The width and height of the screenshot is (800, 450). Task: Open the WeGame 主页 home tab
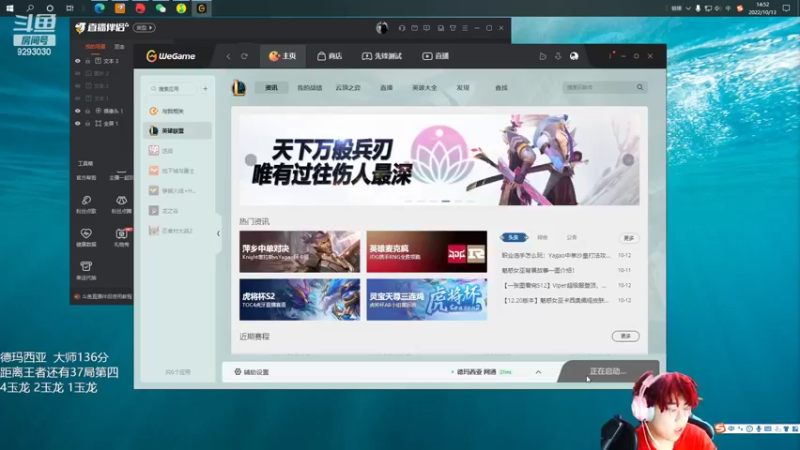[x=283, y=56]
